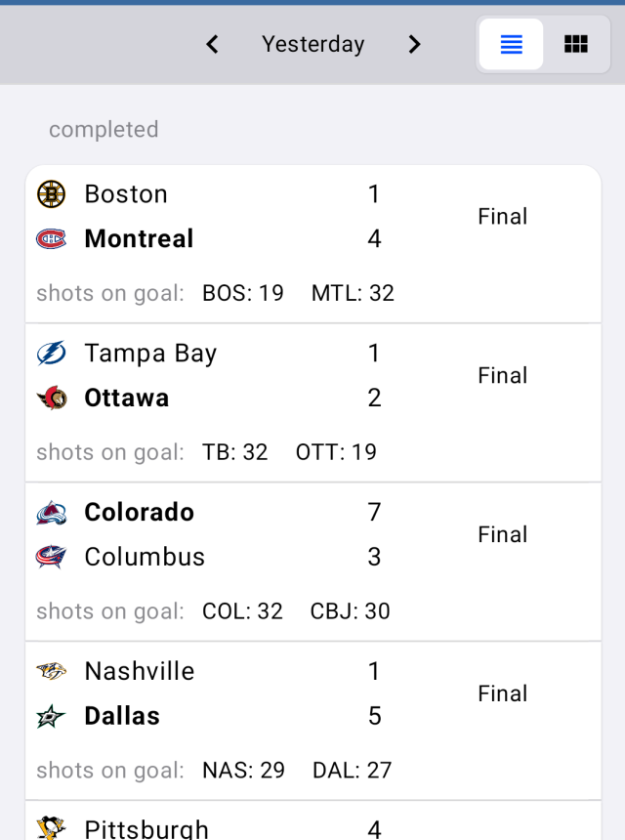Switch to grid view layout
The width and height of the screenshot is (625, 840).
(x=576, y=45)
